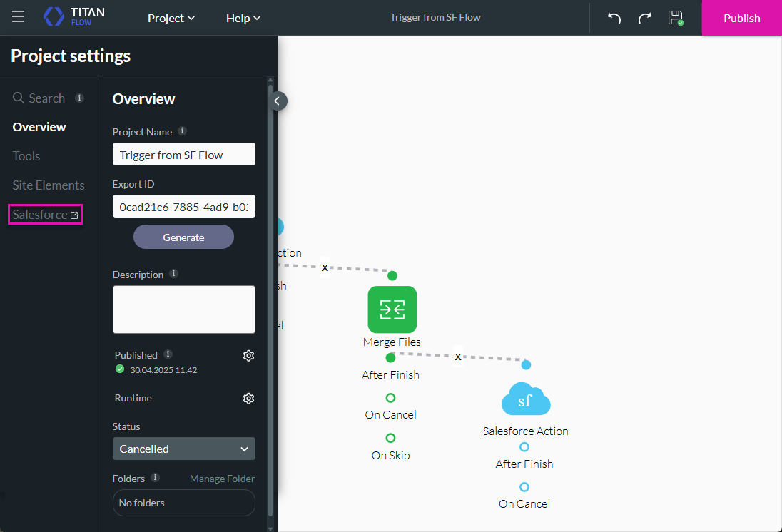Open the Tools settings tab
This screenshot has height=532, width=782.
click(26, 156)
